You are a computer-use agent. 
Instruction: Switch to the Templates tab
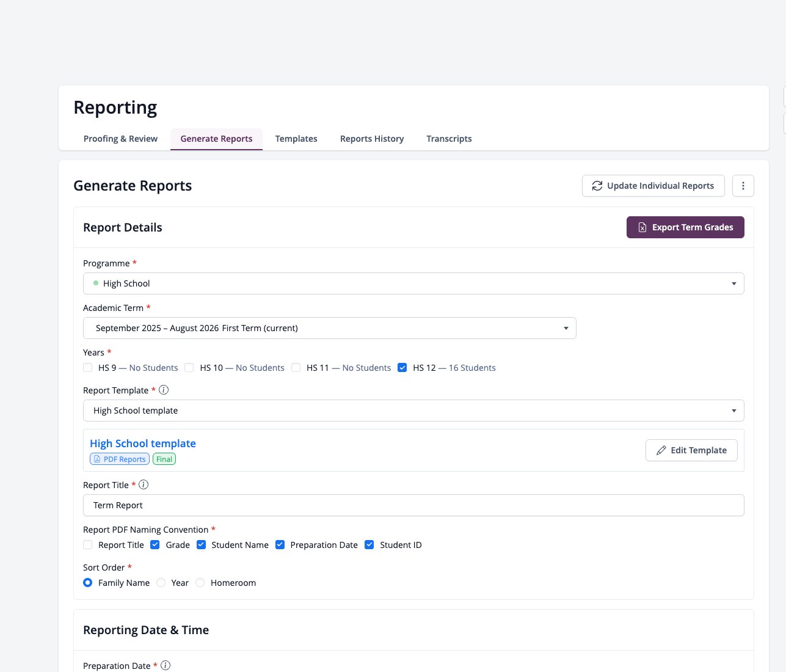pyautogui.click(x=296, y=139)
